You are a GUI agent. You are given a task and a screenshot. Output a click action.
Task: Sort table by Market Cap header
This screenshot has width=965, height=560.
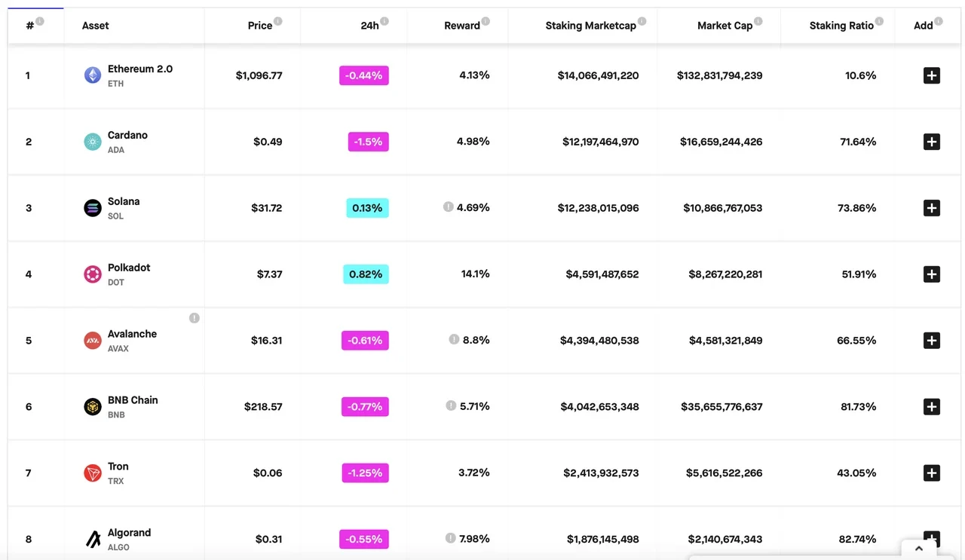[725, 26]
